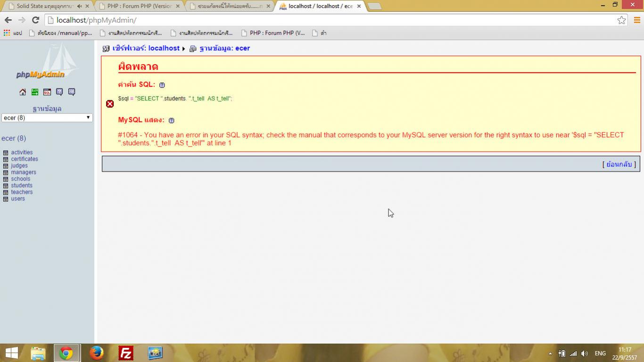Click the green exit/logout icon
The image size is (644, 362).
coord(35,92)
